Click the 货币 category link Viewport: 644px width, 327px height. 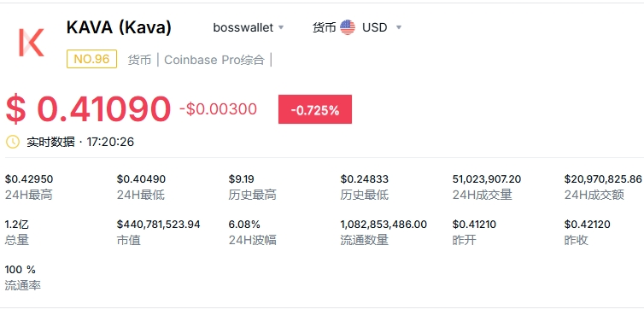(139, 60)
